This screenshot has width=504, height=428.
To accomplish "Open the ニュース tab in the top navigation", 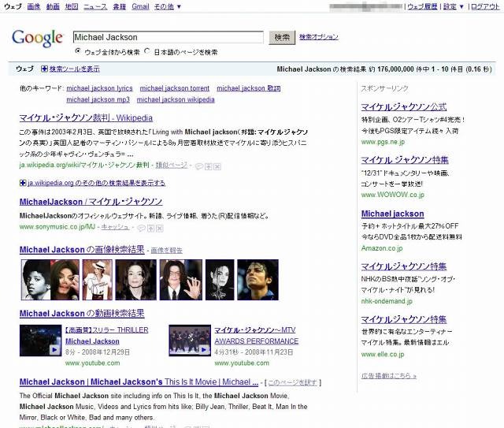I will coord(95,6).
